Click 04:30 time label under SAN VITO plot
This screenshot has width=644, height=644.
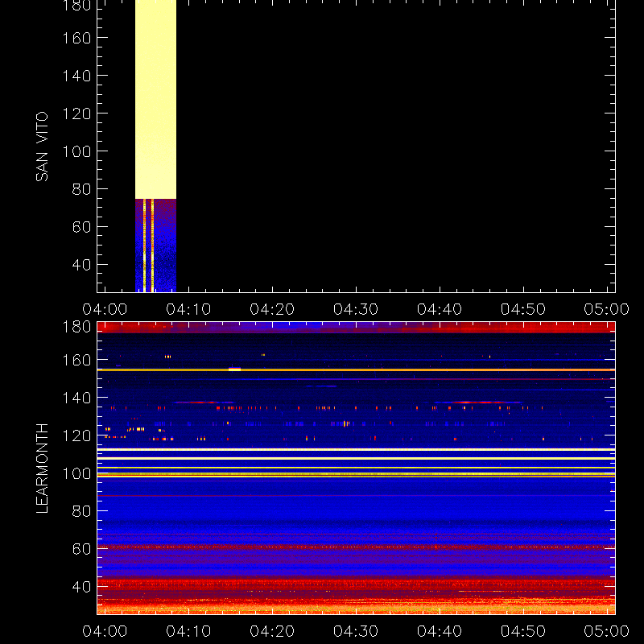click(356, 309)
